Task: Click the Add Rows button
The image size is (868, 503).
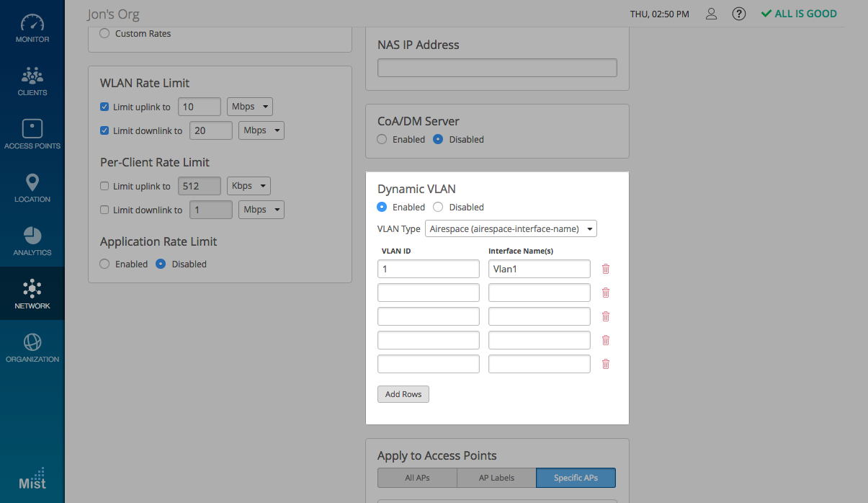Action: click(x=403, y=394)
